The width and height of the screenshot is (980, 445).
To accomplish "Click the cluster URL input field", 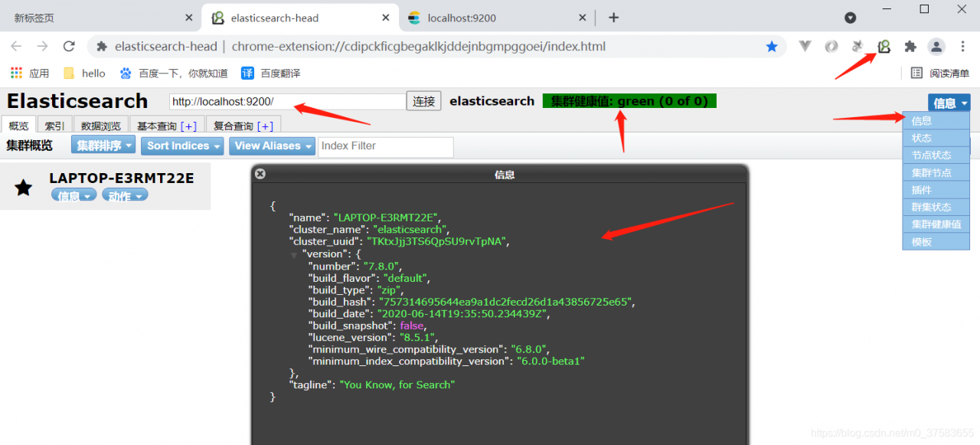I will pyautogui.click(x=287, y=101).
